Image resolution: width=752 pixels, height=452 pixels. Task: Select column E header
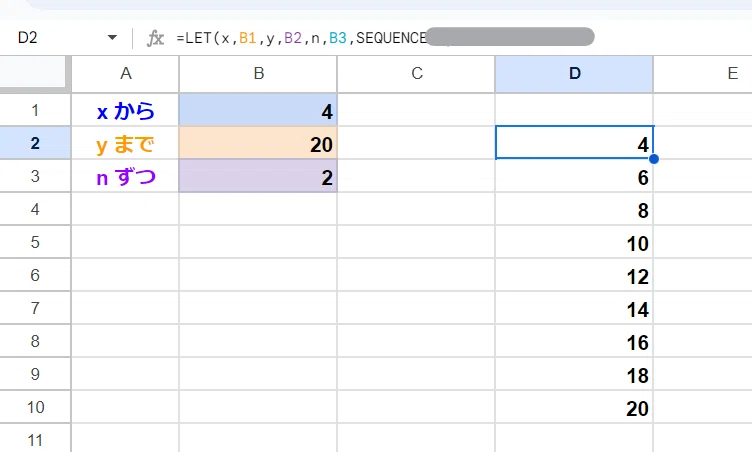703,73
